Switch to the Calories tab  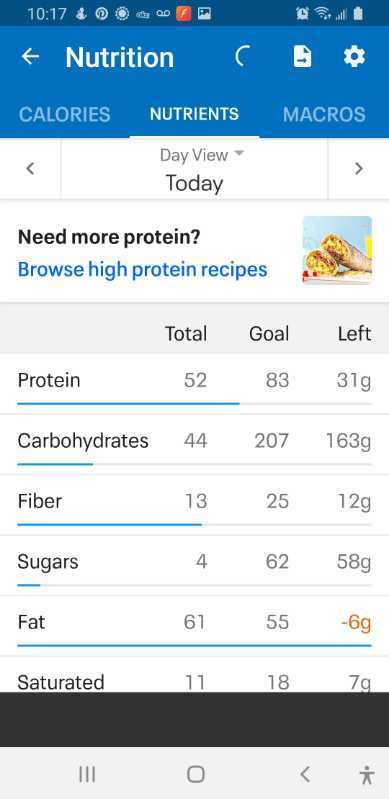coord(65,114)
